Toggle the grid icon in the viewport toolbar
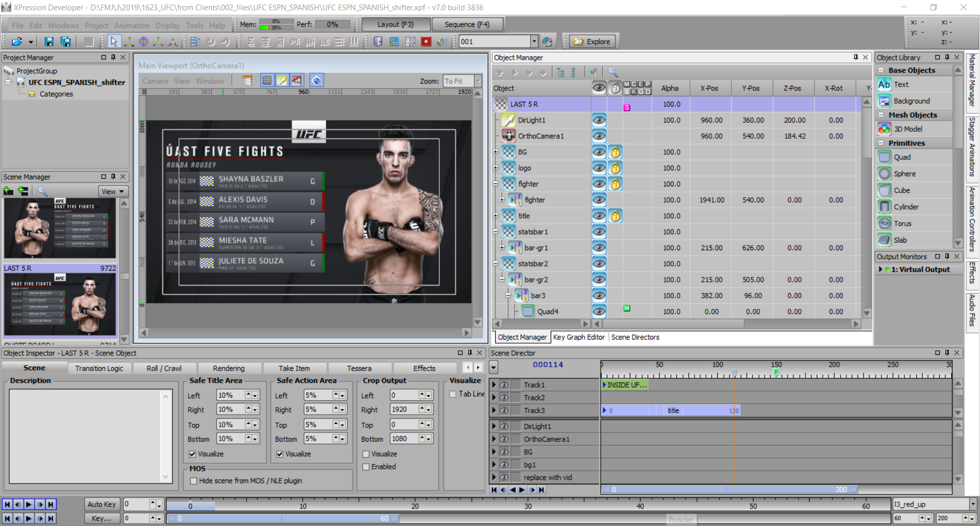The image size is (980, 526). point(266,80)
